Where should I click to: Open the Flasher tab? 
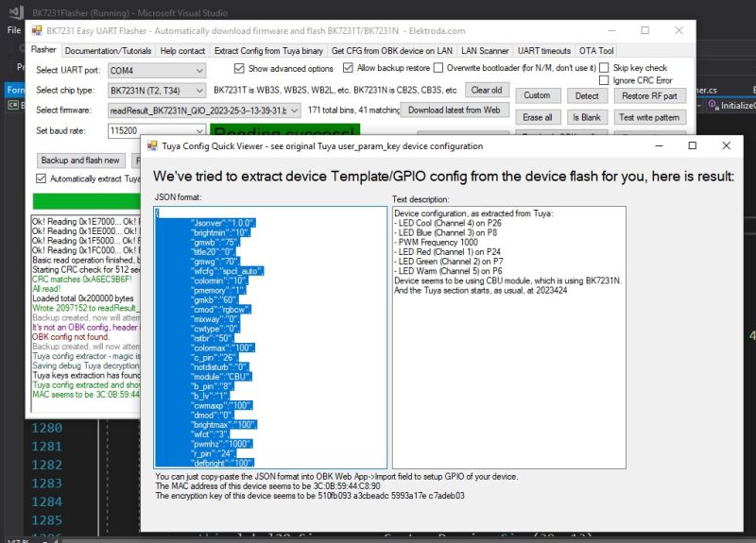coord(43,50)
